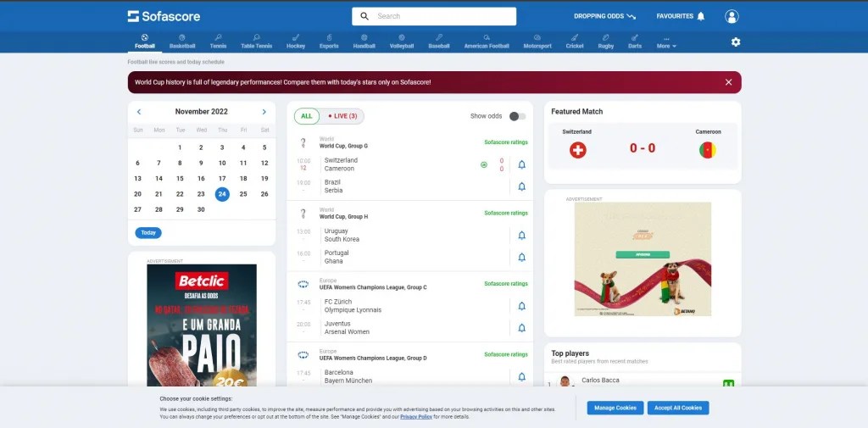Toggle notification bell for Barcelona vs Bayern München

[521, 377]
